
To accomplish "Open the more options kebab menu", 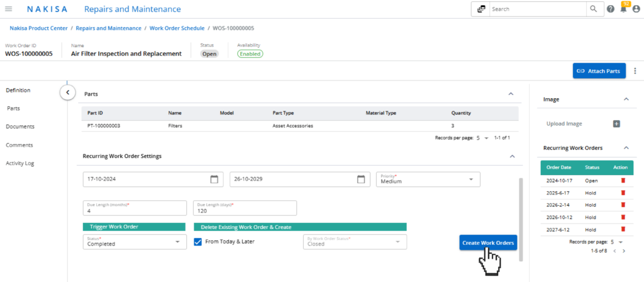I will click(635, 71).
